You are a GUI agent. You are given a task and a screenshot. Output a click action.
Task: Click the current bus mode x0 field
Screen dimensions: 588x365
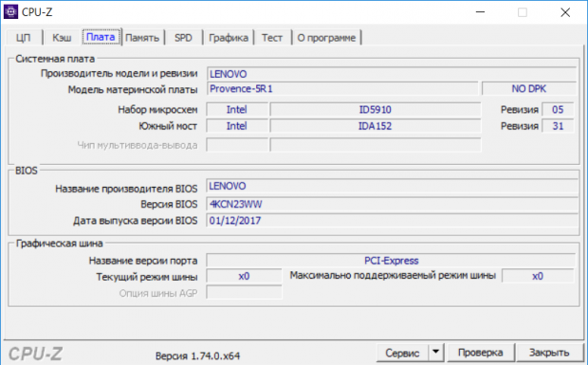coord(244,276)
